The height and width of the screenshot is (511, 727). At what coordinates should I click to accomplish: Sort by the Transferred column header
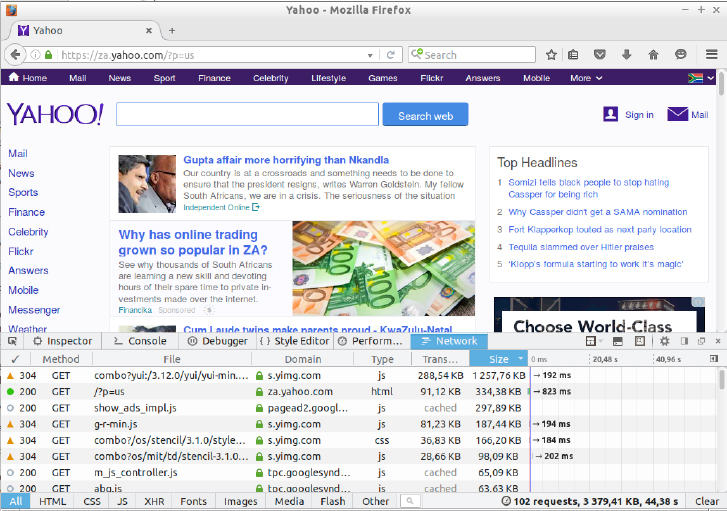pyautogui.click(x=440, y=359)
